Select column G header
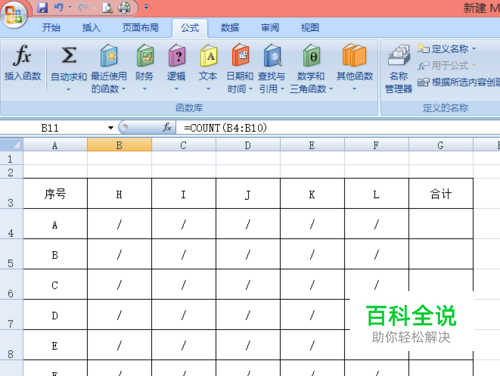 (x=440, y=145)
